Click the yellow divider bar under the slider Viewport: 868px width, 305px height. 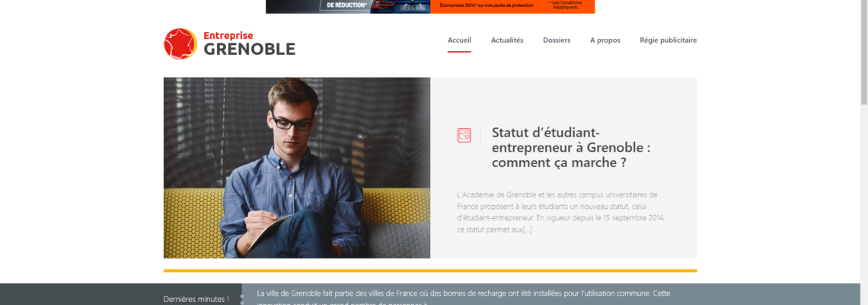[430, 271]
